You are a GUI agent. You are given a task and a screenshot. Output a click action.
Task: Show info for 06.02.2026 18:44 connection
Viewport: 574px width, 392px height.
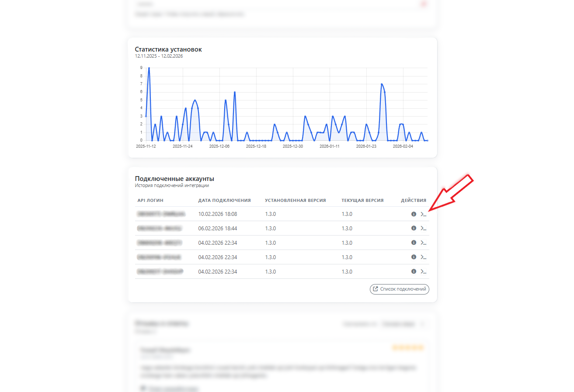click(x=414, y=228)
